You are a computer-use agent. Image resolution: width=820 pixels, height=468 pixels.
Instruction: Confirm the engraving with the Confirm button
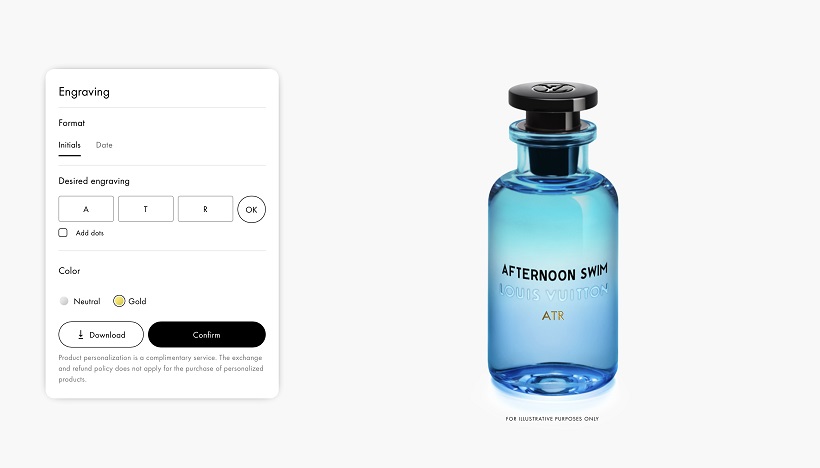pos(207,335)
